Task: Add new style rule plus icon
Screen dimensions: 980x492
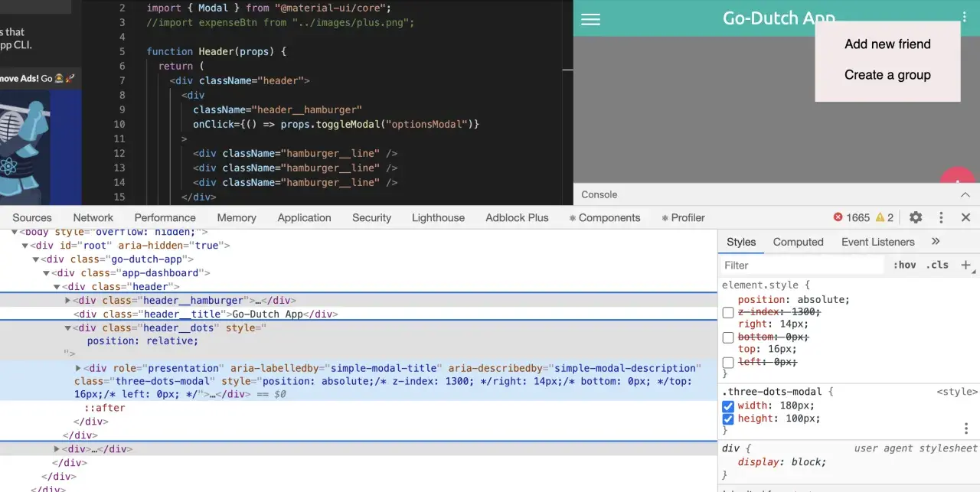Action: [965, 265]
